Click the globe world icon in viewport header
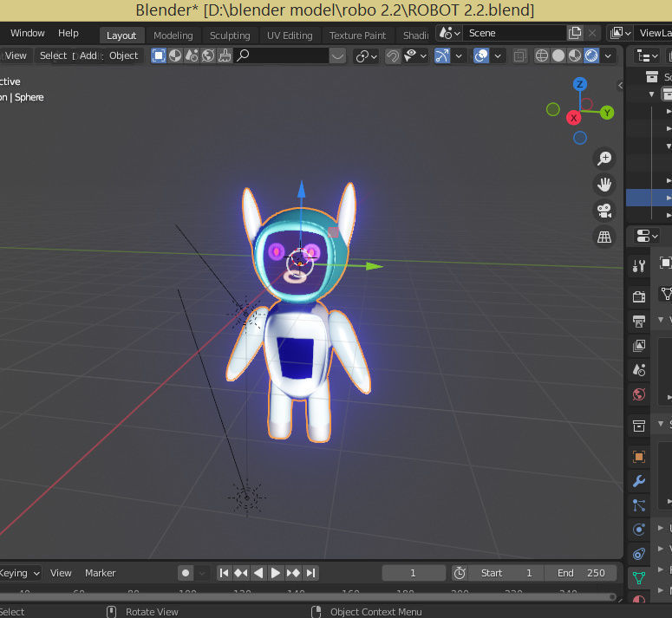This screenshot has height=618, width=672. 208,55
